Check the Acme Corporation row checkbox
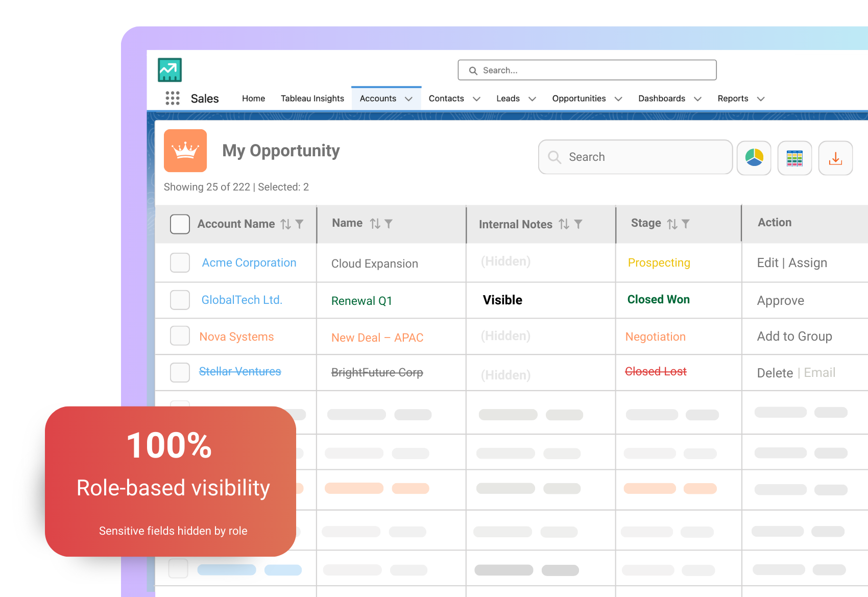The height and width of the screenshot is (597, 868). (x=180, y=262)
